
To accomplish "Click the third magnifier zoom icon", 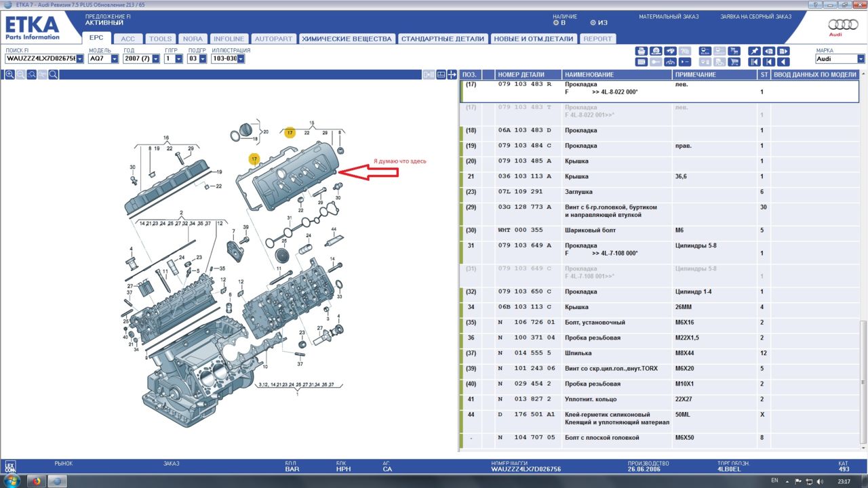I will (x=31, y=75).
